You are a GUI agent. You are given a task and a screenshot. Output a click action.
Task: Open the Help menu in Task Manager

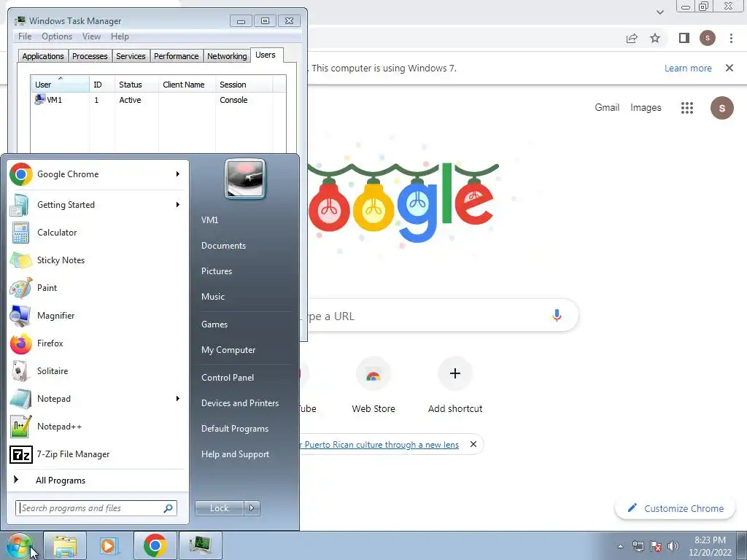120,36
